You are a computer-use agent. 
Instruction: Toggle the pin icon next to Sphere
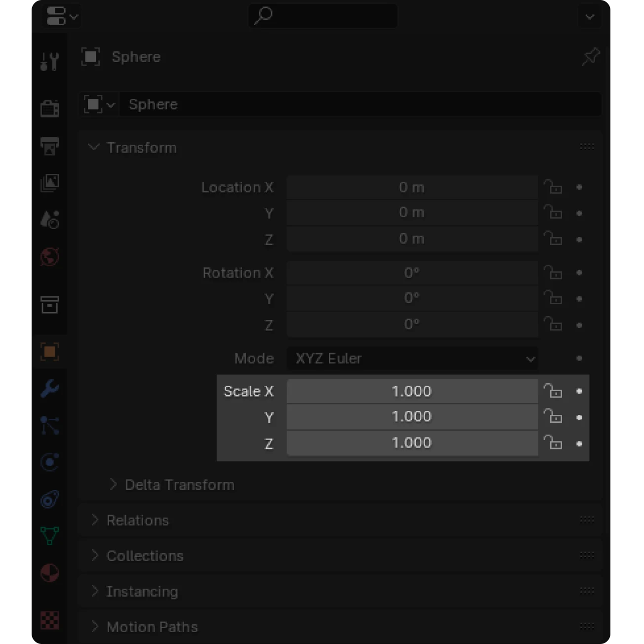(x=590, y=57)
